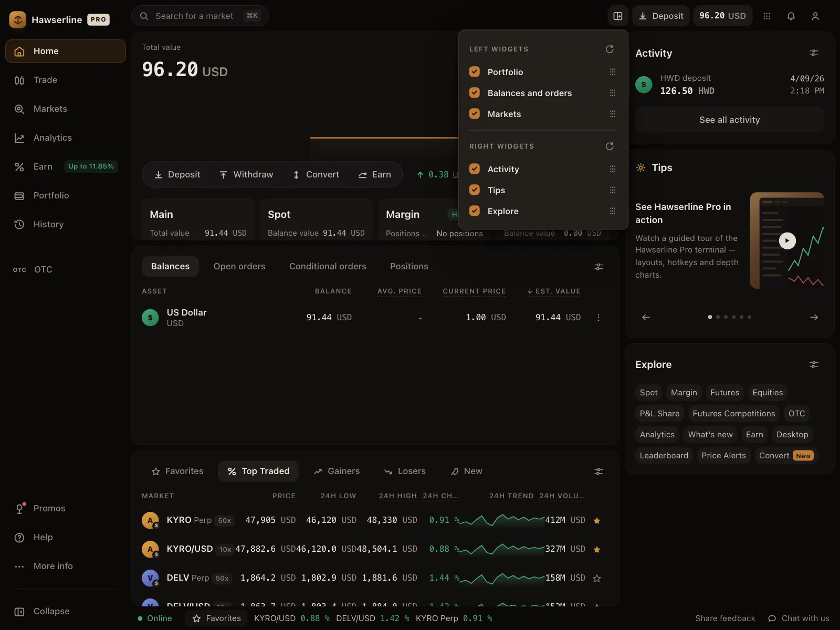Open notifications bell

pyautogui.click(x=791, y=16)
